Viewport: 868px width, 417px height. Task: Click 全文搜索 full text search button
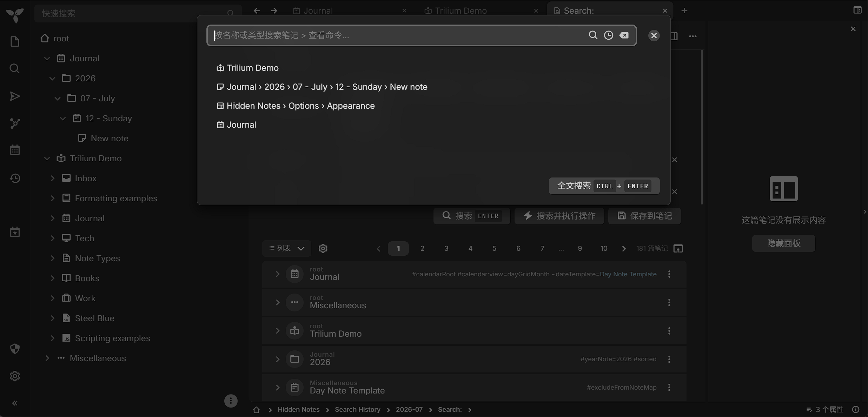(604, 186)
